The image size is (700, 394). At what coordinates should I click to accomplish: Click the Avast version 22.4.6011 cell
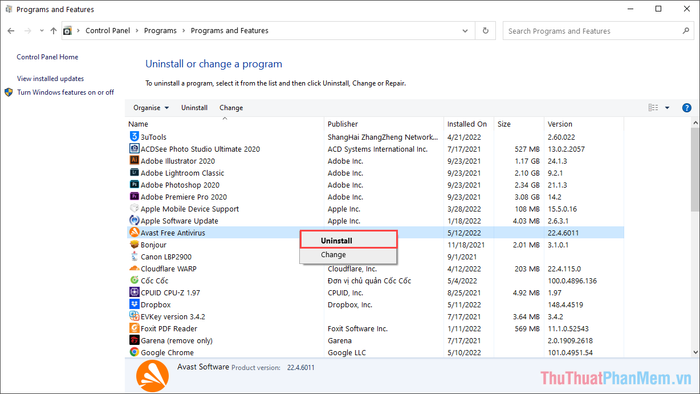click(x=563, y=232)
